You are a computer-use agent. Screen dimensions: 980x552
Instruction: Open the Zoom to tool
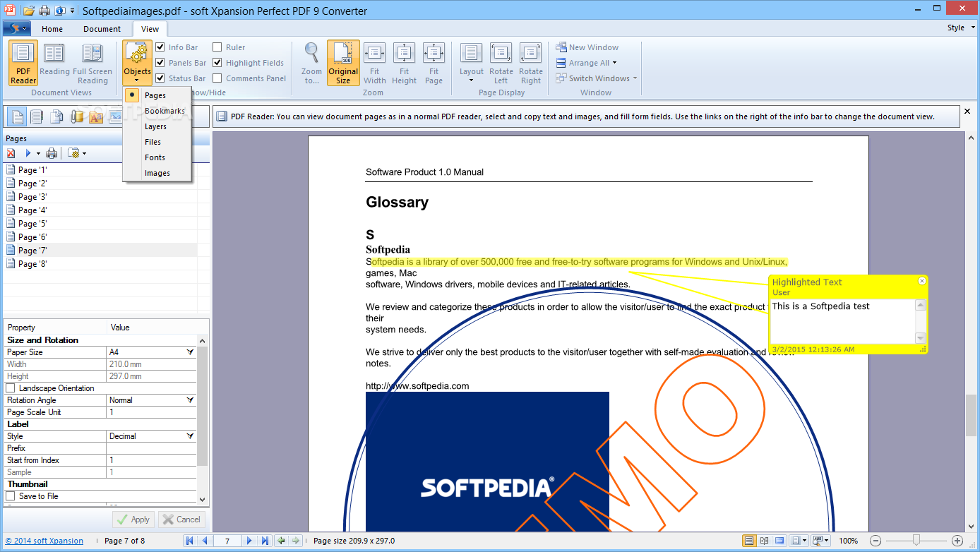311,64
